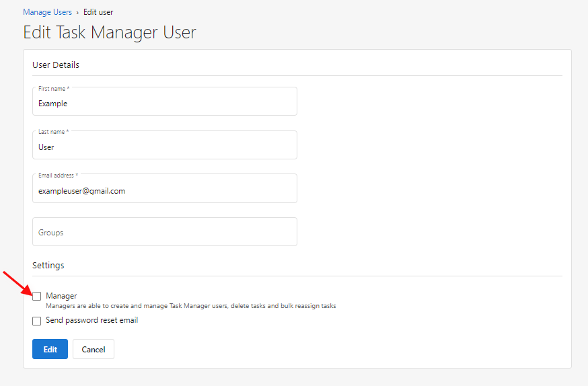Select the User Details section heading
The width and height of the screenshot is (588, 386).
click(56, 65)
